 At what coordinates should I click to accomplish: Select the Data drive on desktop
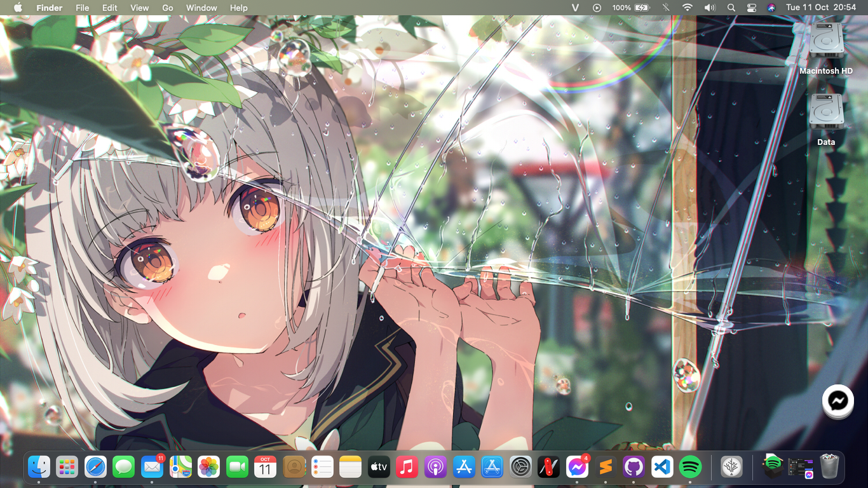tap(826, 119)
